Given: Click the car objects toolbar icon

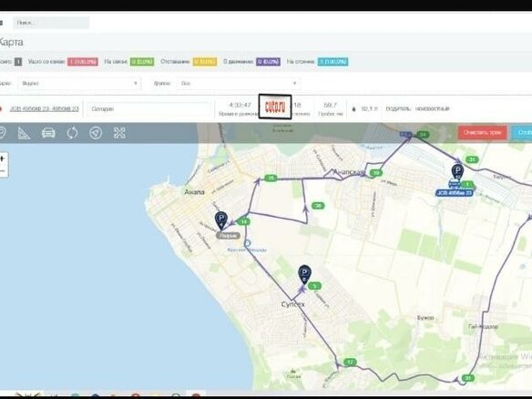Looking at the screenshot, I should [x=48, y=133].
